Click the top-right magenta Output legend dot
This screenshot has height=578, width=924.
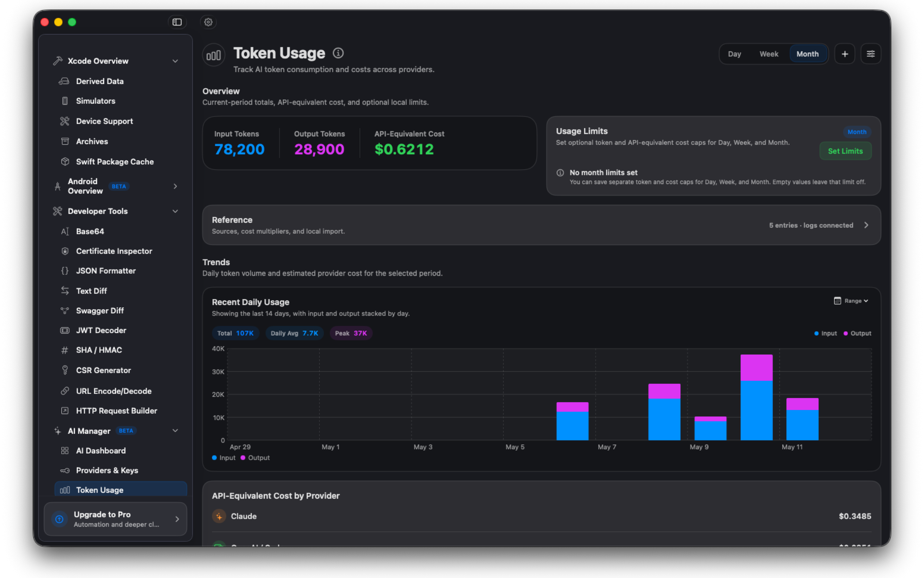[x=845, y=333]
